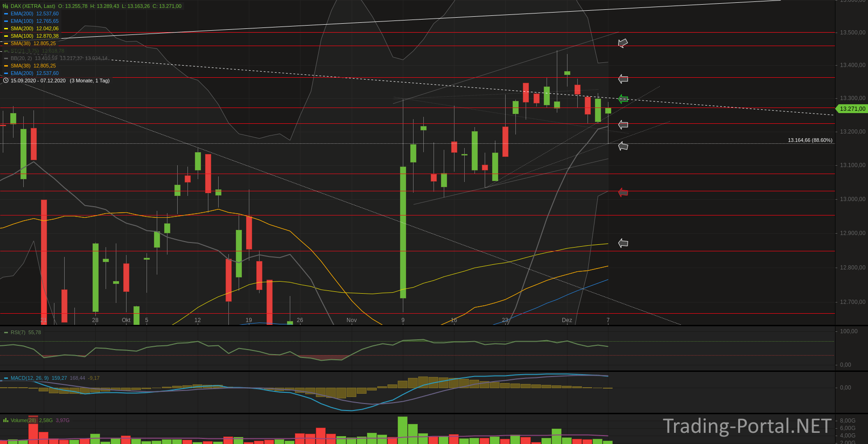Click the MACD signal value 168,44
The height and width of the screenshot is (444, 868).
coord(77,378)
